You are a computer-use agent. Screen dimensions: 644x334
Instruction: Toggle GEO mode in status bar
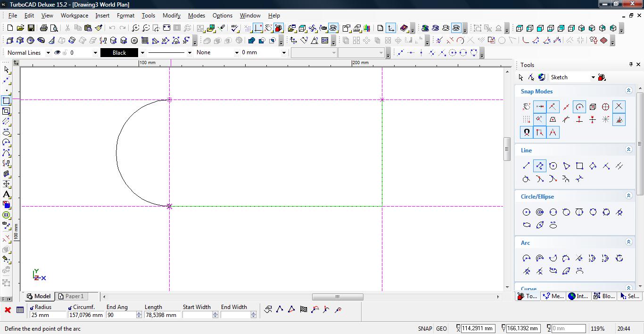point(441,329)
